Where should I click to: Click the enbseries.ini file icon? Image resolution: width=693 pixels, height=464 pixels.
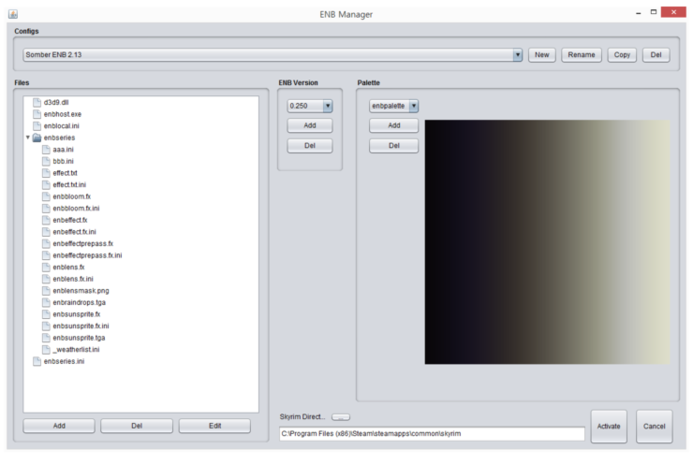tap(37, 361)
